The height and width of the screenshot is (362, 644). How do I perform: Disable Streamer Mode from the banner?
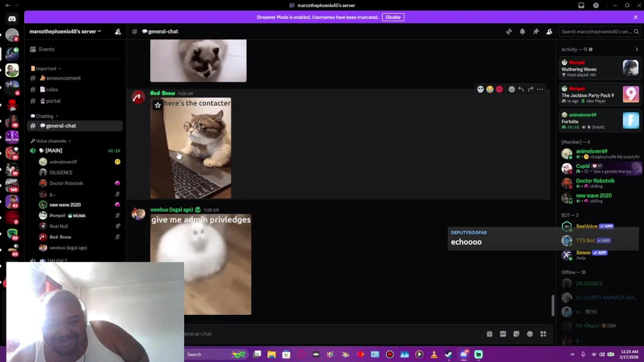pos(393,17)
